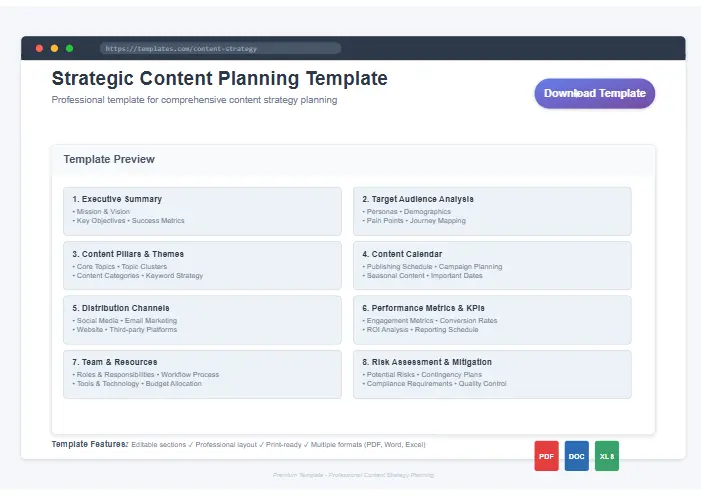
Task: Click 'ROI Analysis • Reporting Schedule' line
Action: pos(422,330)
